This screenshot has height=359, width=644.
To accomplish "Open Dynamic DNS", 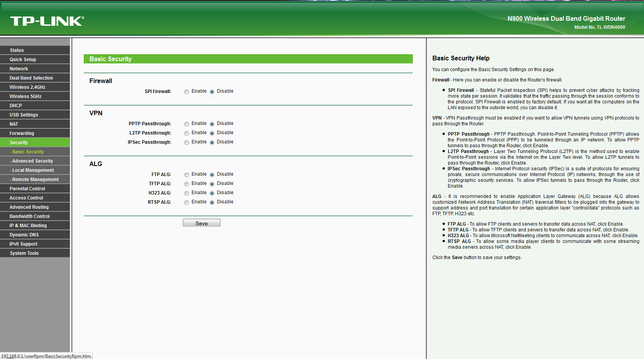I will pyautogui.click(x=35, y=235).
